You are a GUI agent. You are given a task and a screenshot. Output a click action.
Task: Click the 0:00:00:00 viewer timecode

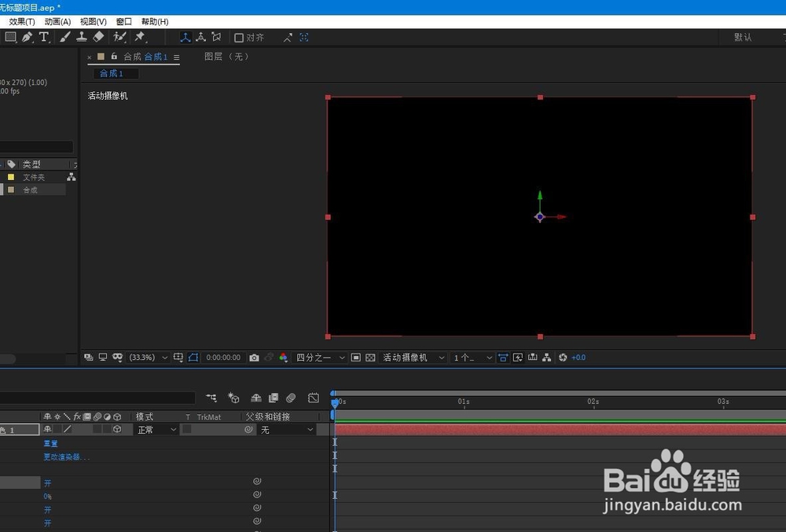click(223, 358)
